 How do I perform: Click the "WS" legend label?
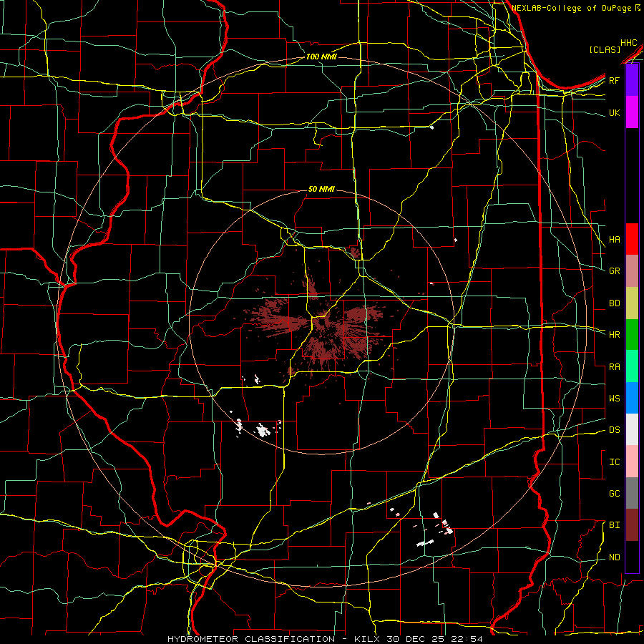click(x=615, y=399)
